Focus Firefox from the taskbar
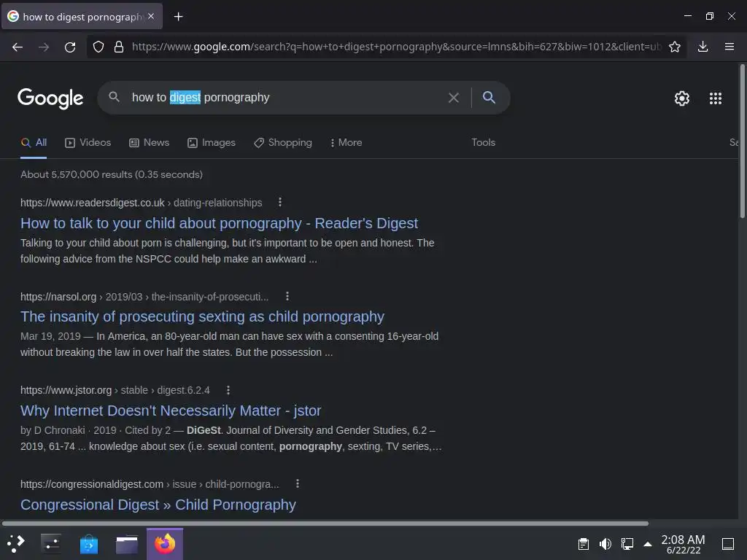The height and width of the screenshot is (560, 747). 165,544
